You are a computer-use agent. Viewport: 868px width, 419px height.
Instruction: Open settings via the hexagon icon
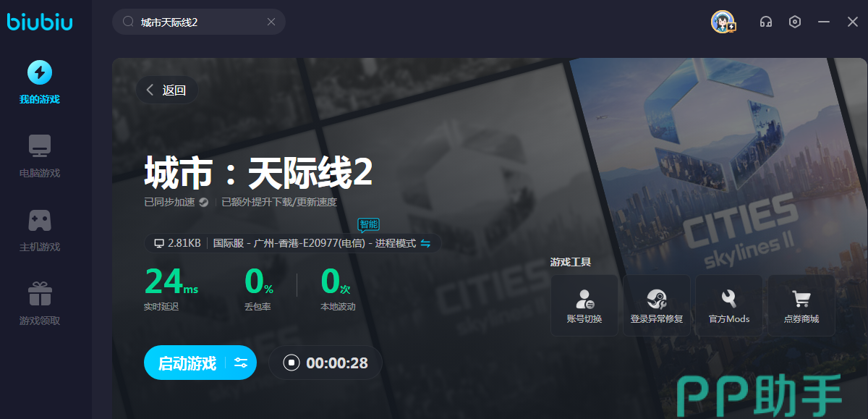[x=795, y=22]
